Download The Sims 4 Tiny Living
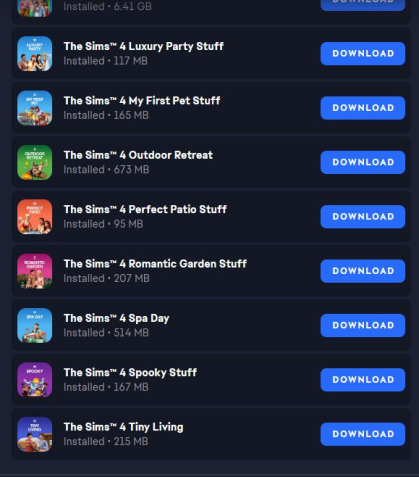Viewport: 419px width, 477px height. tap(363, 434)
